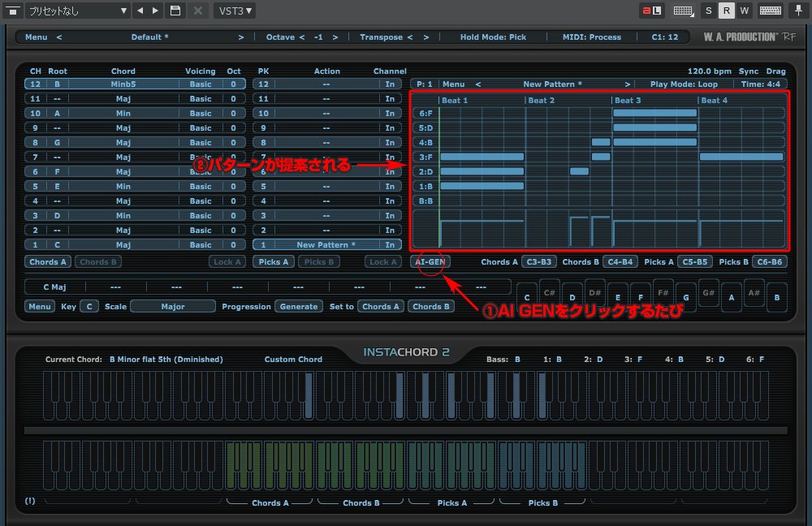Viewport: 812px width, 526px height.
Task: Click the greyed X delete preset icon
Action: (x=198, y=11)
